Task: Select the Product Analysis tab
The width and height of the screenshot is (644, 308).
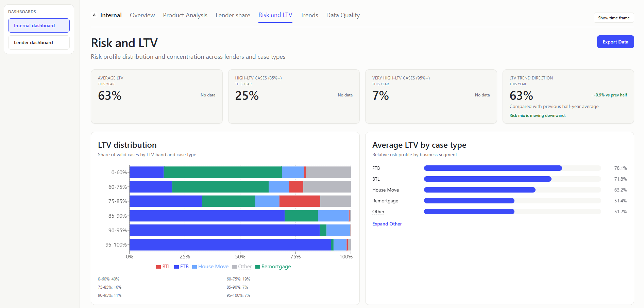Action: click(185, 15)
